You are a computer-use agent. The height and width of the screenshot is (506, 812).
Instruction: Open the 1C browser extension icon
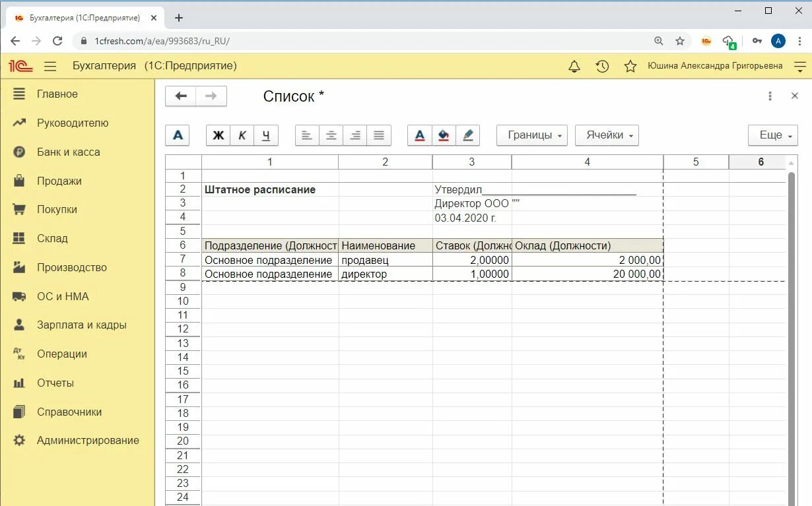[706, 41]
